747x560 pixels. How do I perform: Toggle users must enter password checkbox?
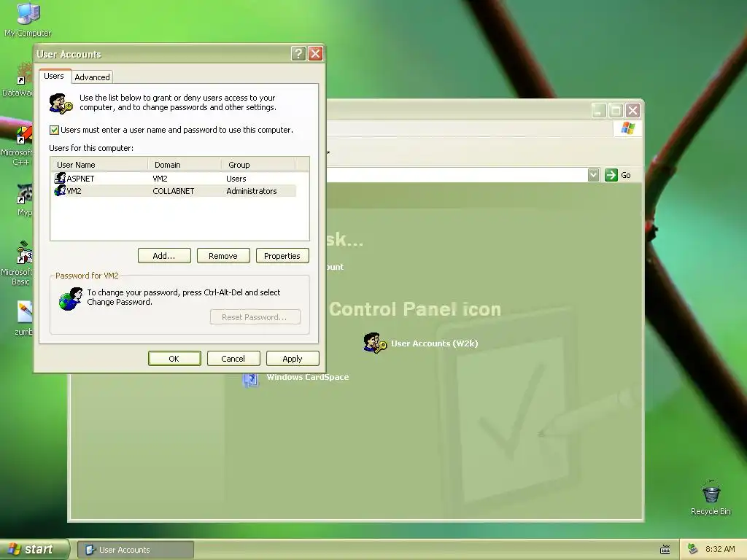click(x=54, y=130)
